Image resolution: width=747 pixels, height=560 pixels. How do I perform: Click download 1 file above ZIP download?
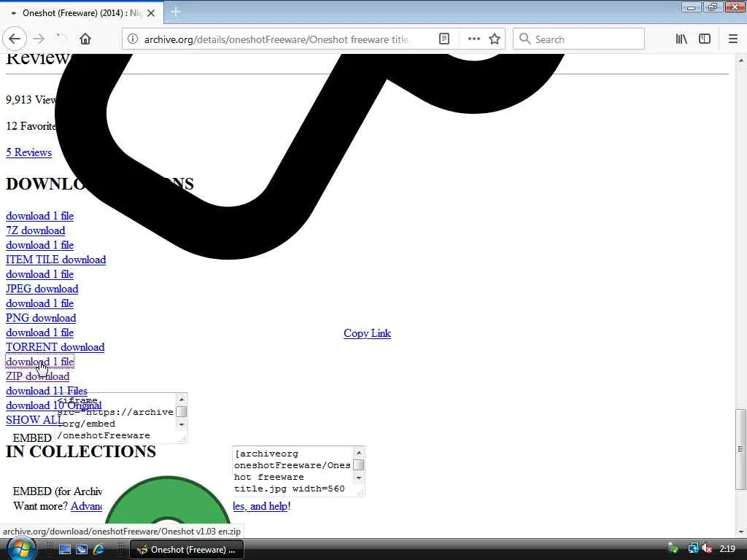39,362
